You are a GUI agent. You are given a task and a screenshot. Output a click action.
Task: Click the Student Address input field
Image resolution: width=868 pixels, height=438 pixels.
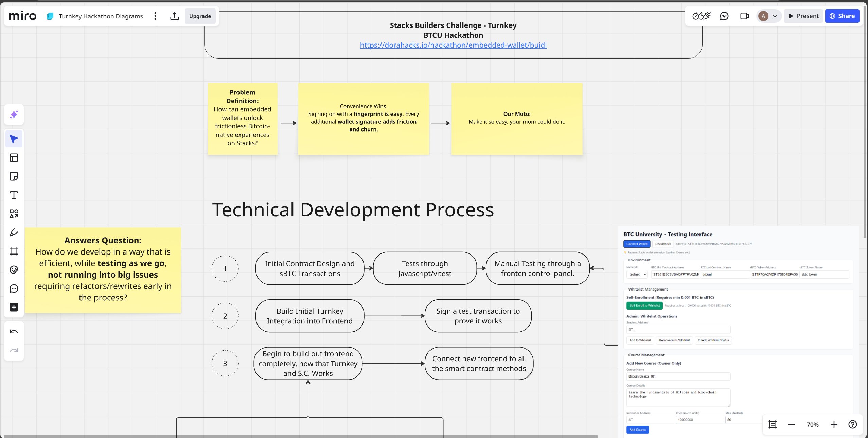coord(678,330)
